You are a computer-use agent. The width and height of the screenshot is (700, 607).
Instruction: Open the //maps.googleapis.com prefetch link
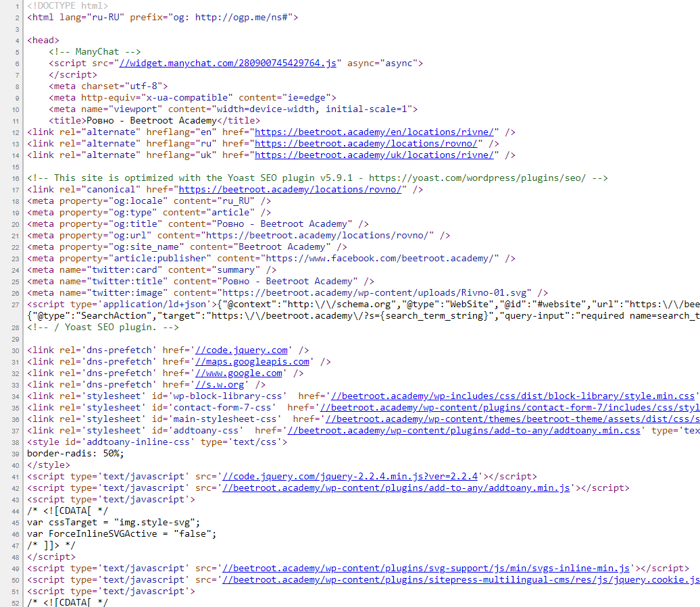tap(252, 362)
